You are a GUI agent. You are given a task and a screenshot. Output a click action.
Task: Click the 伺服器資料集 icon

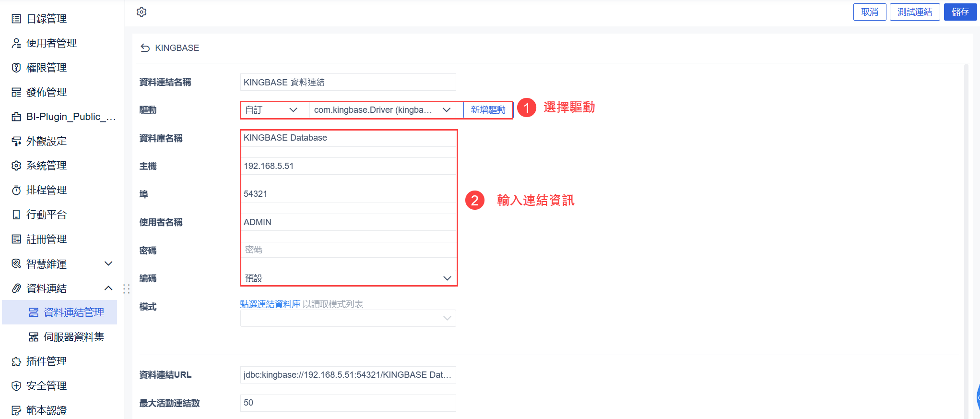(34, 337)
